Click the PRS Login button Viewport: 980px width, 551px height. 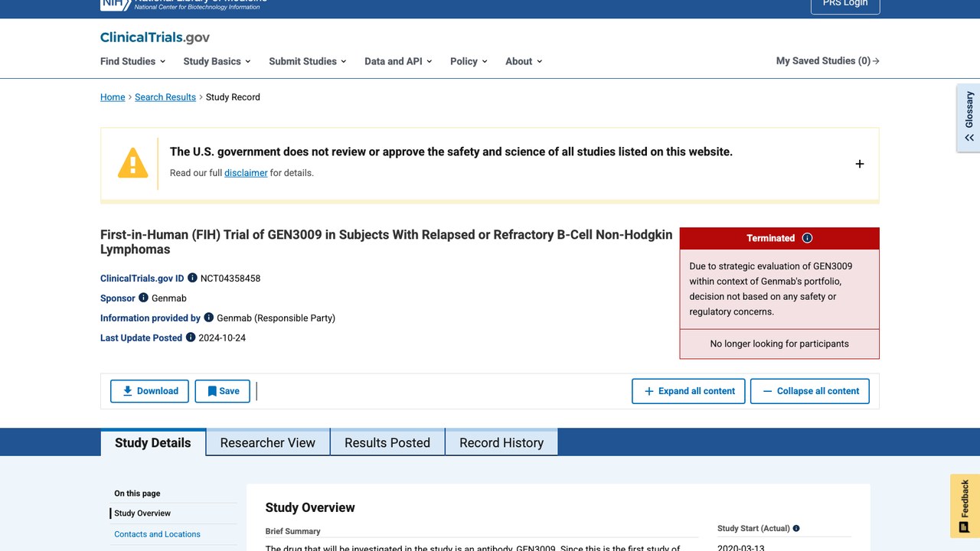(845, 5)
